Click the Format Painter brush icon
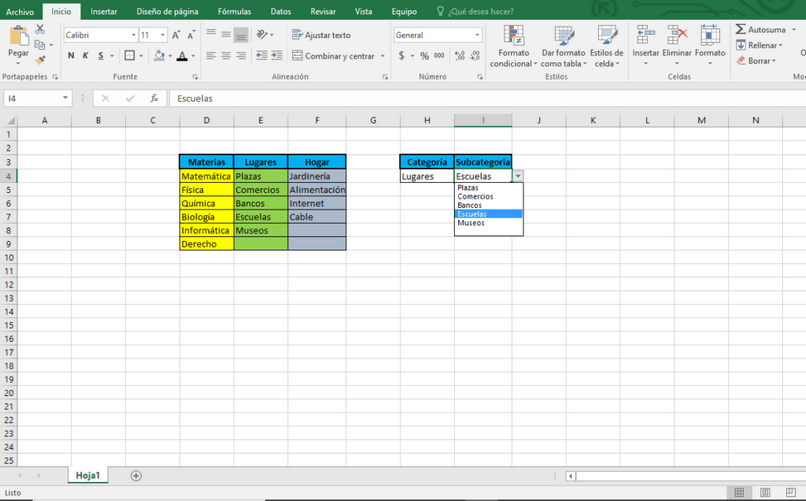This screenshot has height=501, width=806. click(x=40, y=60)
